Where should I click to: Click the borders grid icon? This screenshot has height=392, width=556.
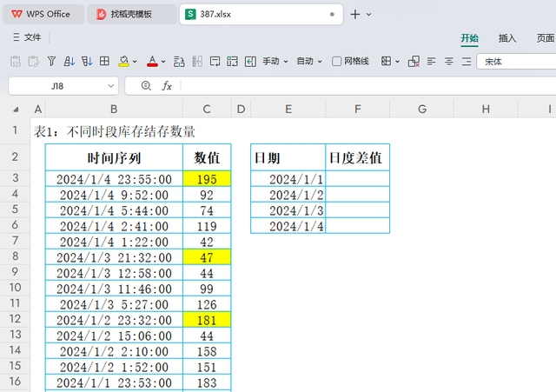coord(386,61)
